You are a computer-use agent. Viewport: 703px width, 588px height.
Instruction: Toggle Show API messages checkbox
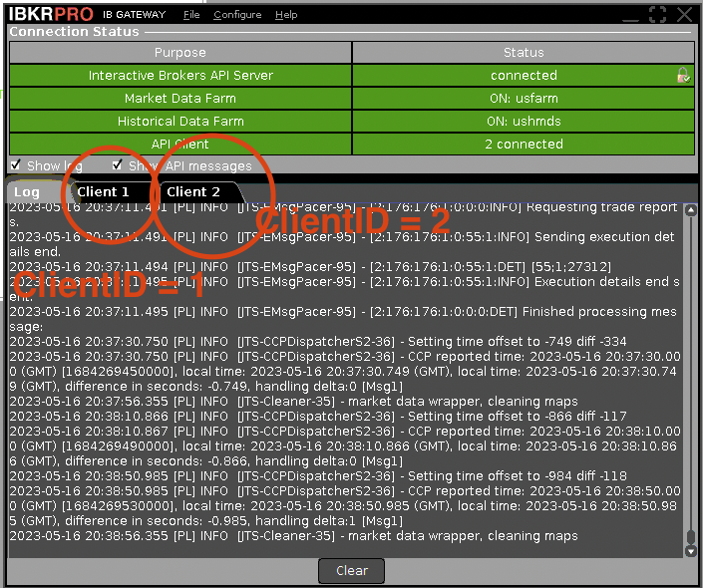pyautogui.click(x=117, y=164)
